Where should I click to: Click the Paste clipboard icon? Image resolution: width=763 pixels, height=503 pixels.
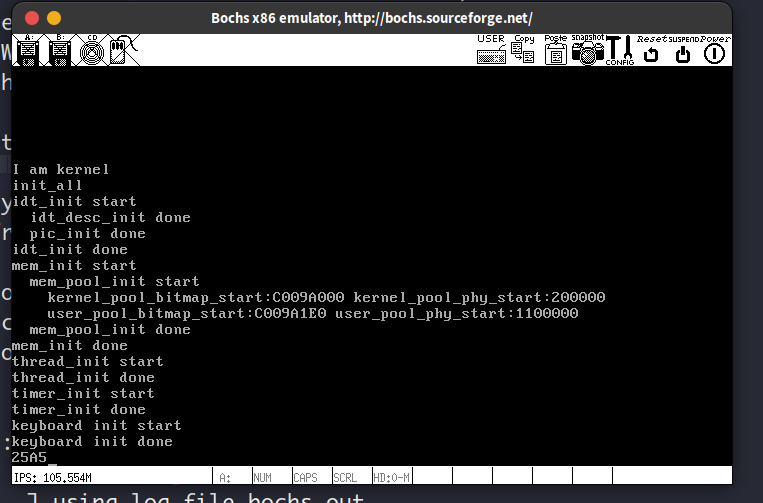point(555,50)
